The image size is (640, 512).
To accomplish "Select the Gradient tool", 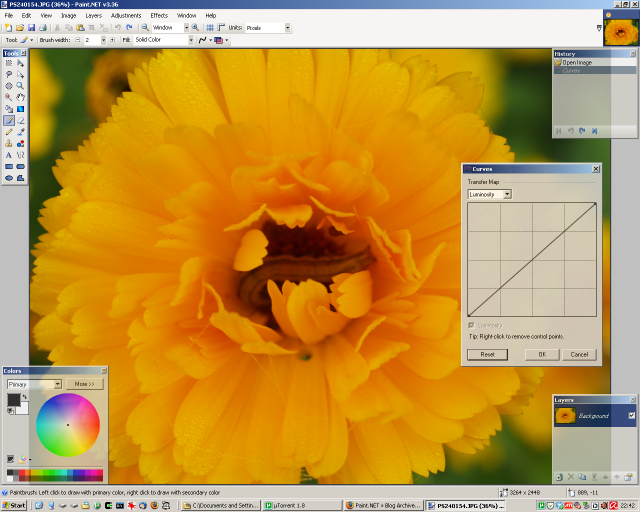I will click(20, 109).
